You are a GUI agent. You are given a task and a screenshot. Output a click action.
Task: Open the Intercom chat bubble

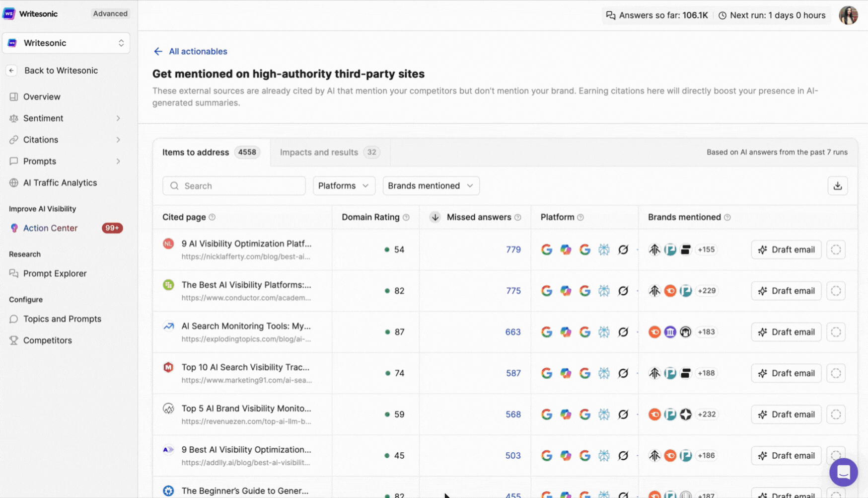pos(843,472)
